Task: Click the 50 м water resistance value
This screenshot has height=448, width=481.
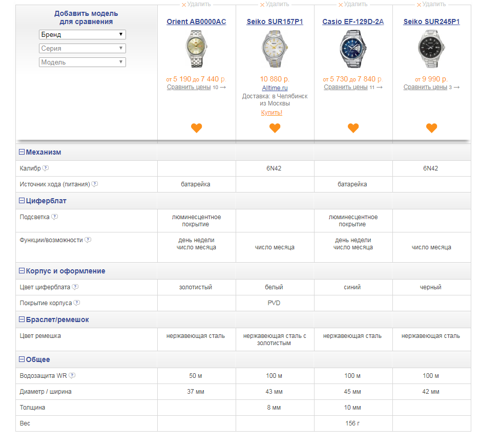Action: (195, 376)
